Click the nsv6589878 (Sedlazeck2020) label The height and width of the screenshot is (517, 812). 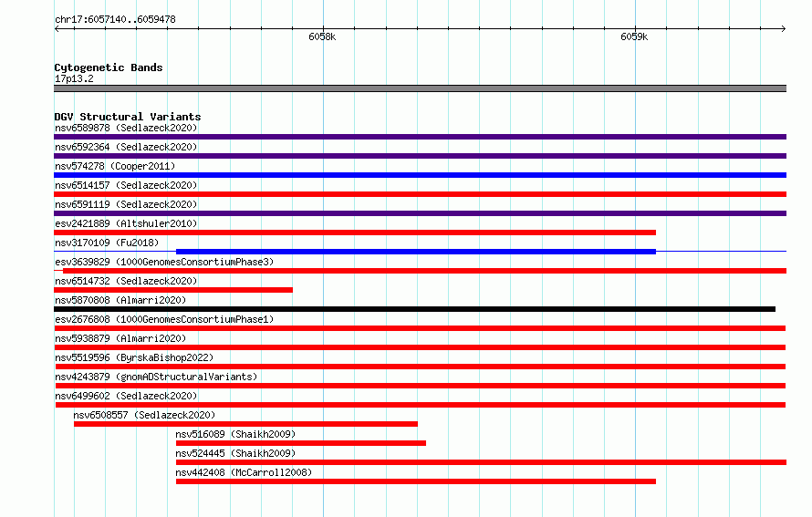pos(126,128)
